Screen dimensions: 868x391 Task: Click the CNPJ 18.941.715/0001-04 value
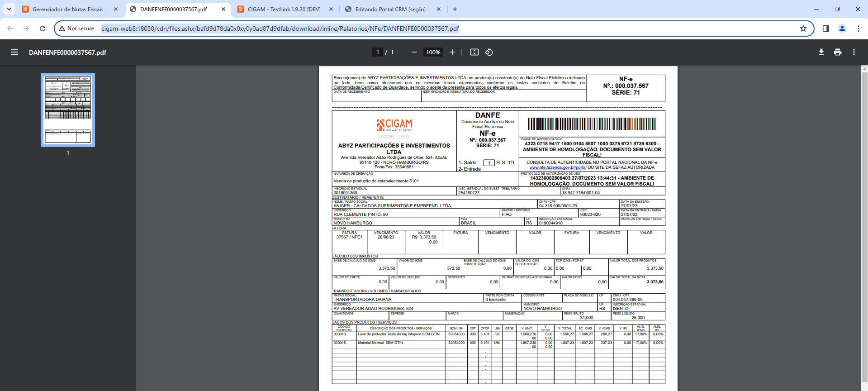click(581, 193)
